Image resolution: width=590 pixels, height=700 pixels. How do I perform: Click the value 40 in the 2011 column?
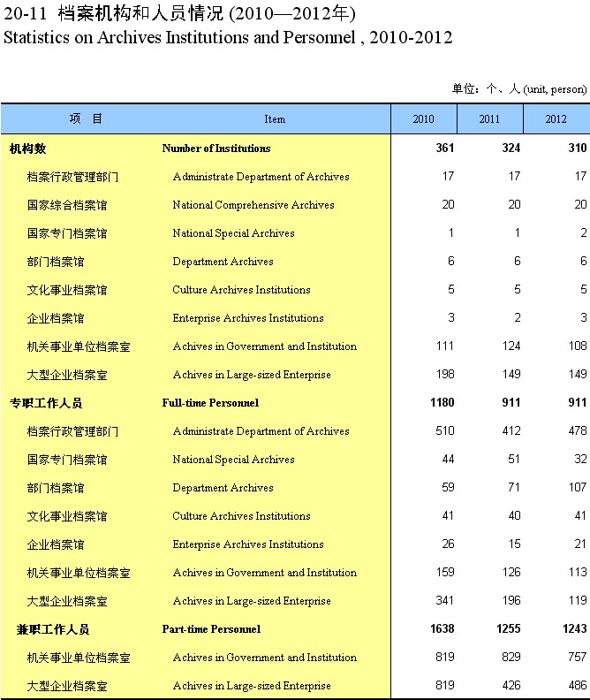click(x=514, y=515)
